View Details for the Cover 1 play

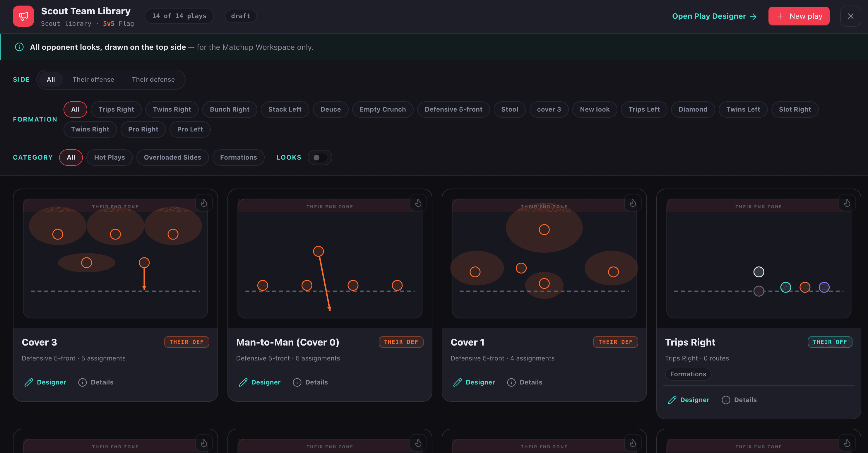click(x=525, y=382)
